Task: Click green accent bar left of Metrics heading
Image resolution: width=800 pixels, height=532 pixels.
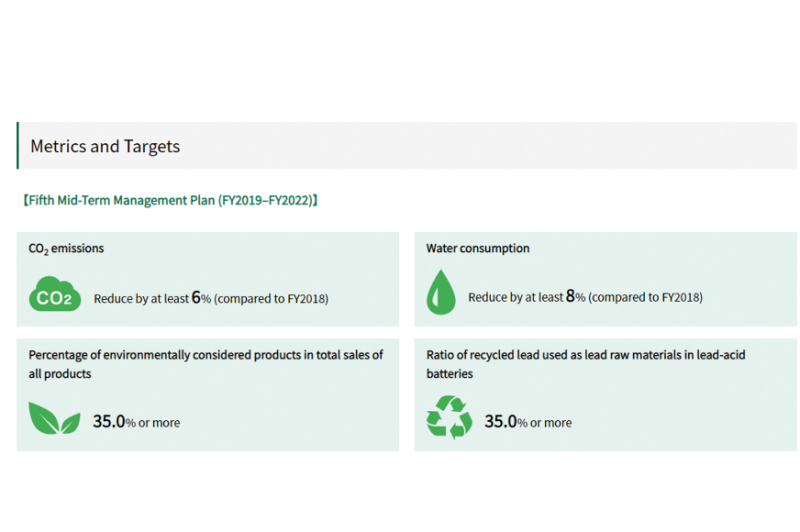Action: tap(18, 146)
